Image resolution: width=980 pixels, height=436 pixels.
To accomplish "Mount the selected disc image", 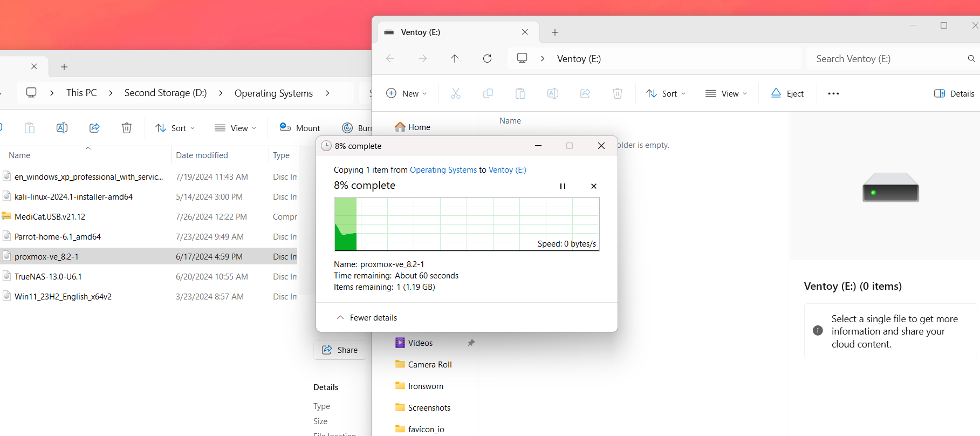I will tap(300, 128).
